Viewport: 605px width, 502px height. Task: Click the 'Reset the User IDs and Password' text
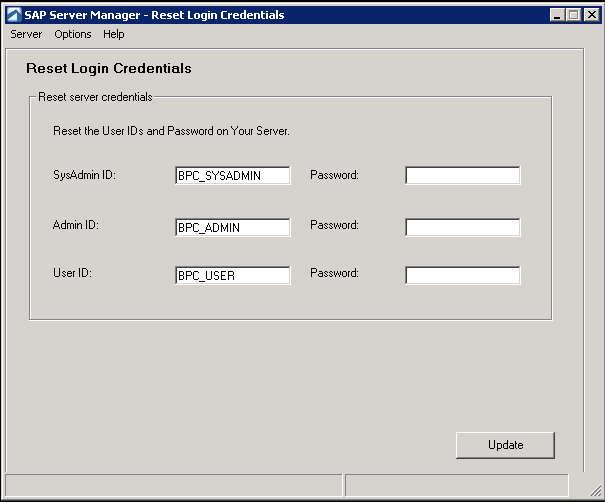[171, 131]
